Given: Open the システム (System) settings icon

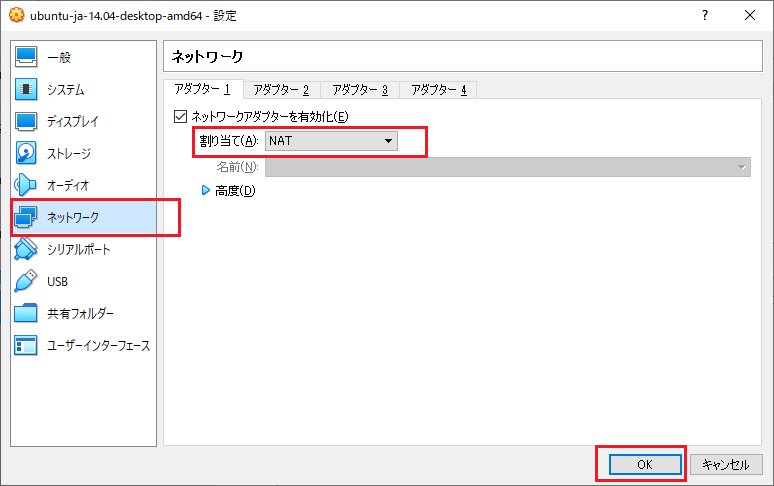Looking at the screenshot, I should click(x=27, y=90).
